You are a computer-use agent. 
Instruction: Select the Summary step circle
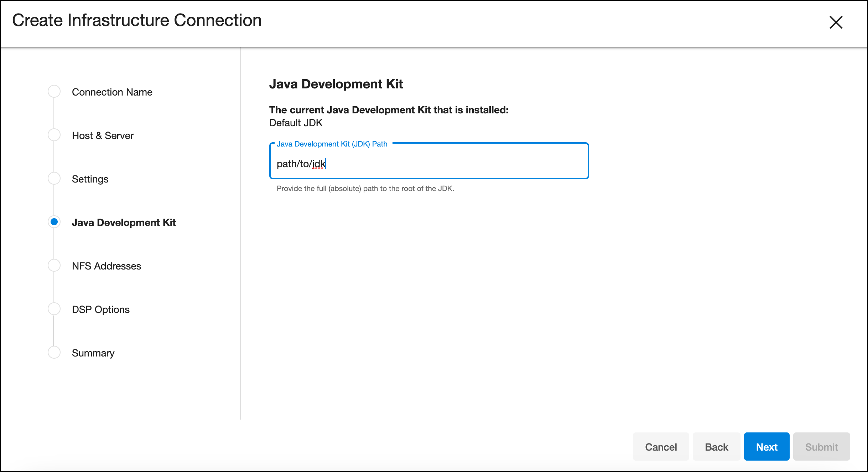pos(54,352)
